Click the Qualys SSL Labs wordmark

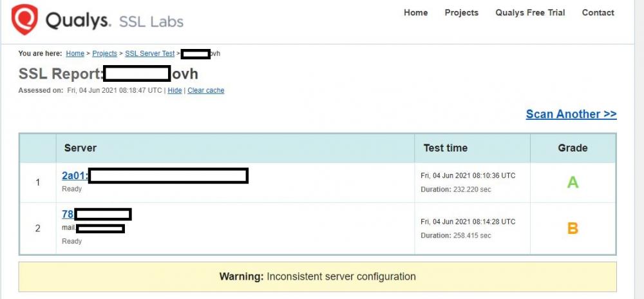(114, 21)
